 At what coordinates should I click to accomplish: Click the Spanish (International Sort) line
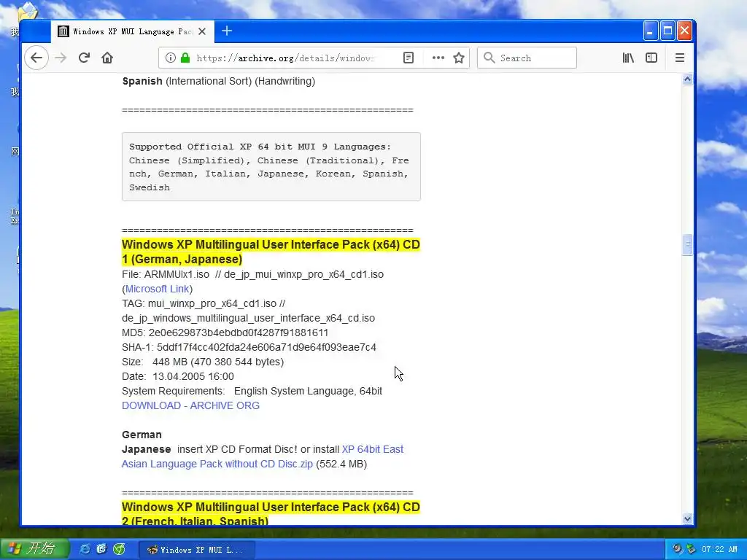(219, 82)
